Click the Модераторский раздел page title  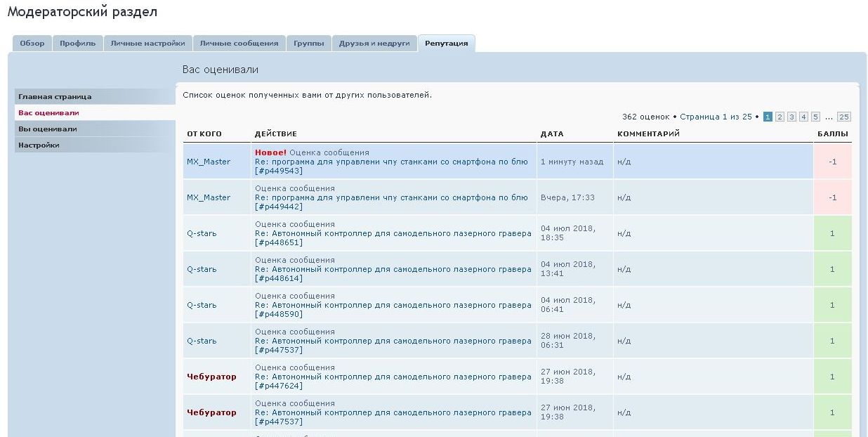(x=82, y=12)
